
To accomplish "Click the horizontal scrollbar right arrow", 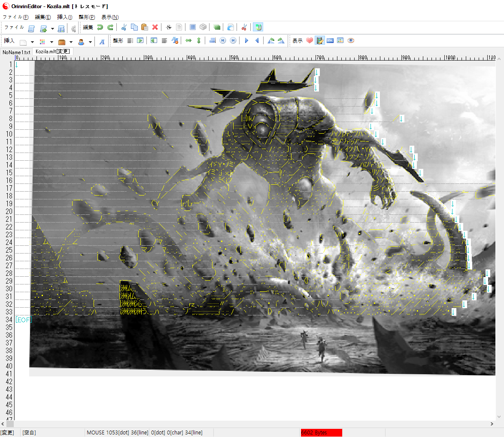I will (x=492, y=424).
